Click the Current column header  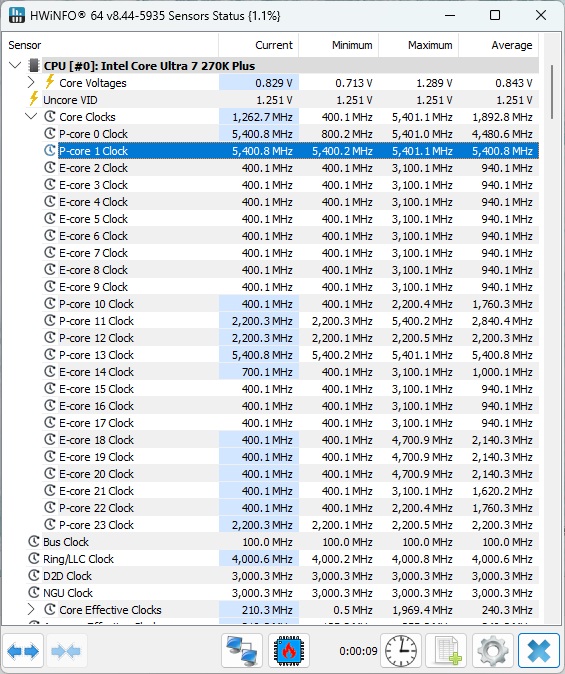258,45
